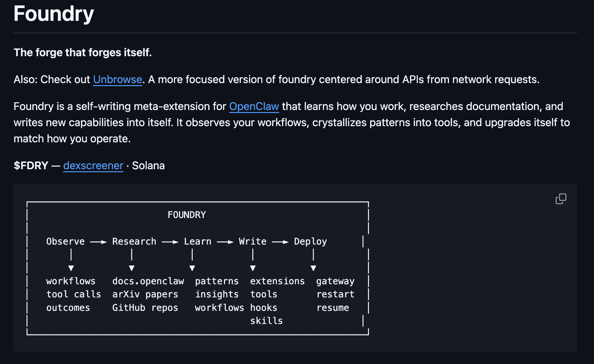Click 'Research' in the diagram
This screenshot has width=594, height=364.
coord(134,242)
